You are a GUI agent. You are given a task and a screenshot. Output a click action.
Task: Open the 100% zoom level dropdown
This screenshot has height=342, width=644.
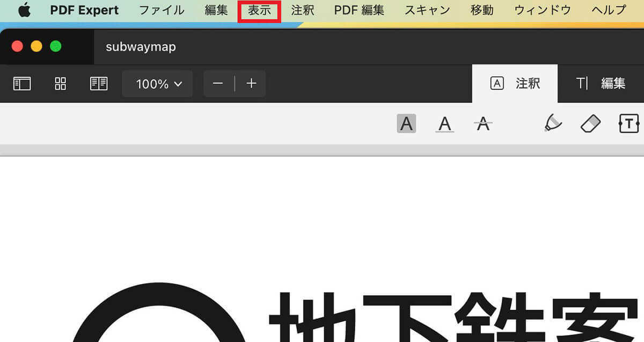(158, 84)
